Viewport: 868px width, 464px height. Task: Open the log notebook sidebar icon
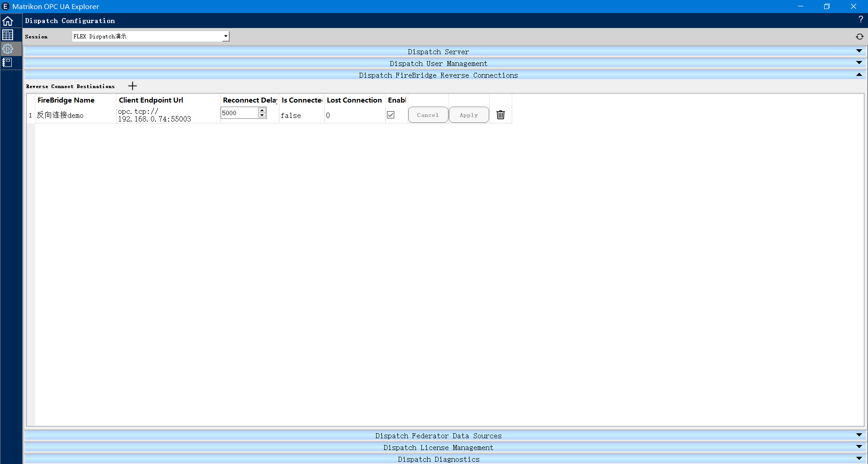[x=8, y=62]
